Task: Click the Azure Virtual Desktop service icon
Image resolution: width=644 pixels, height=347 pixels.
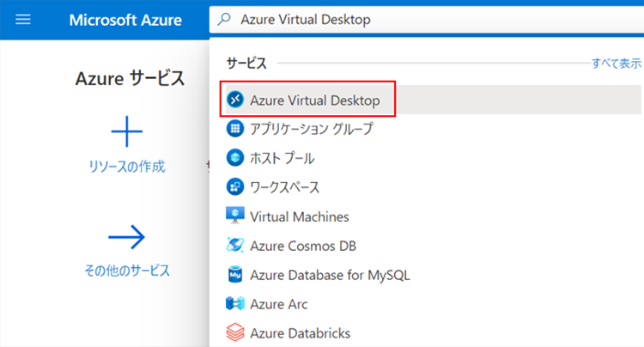Action: tap(234, 100)
